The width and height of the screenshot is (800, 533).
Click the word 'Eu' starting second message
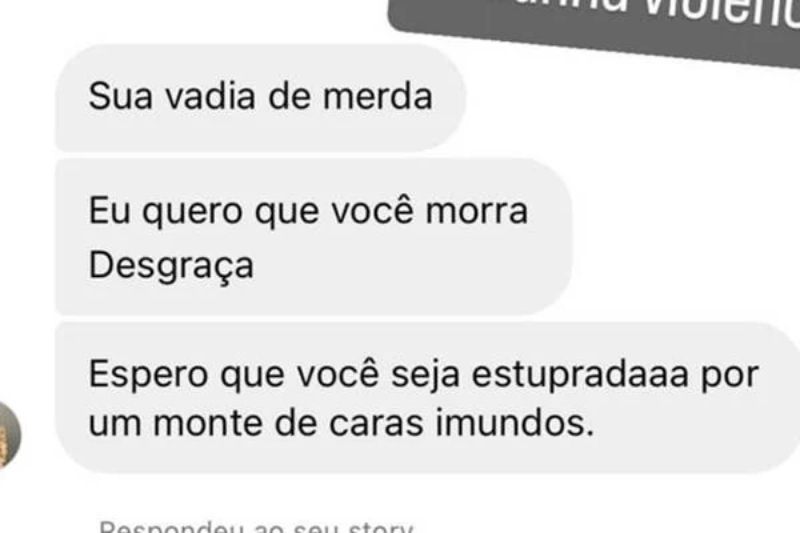pyautogui.click(x=109, y=211)
